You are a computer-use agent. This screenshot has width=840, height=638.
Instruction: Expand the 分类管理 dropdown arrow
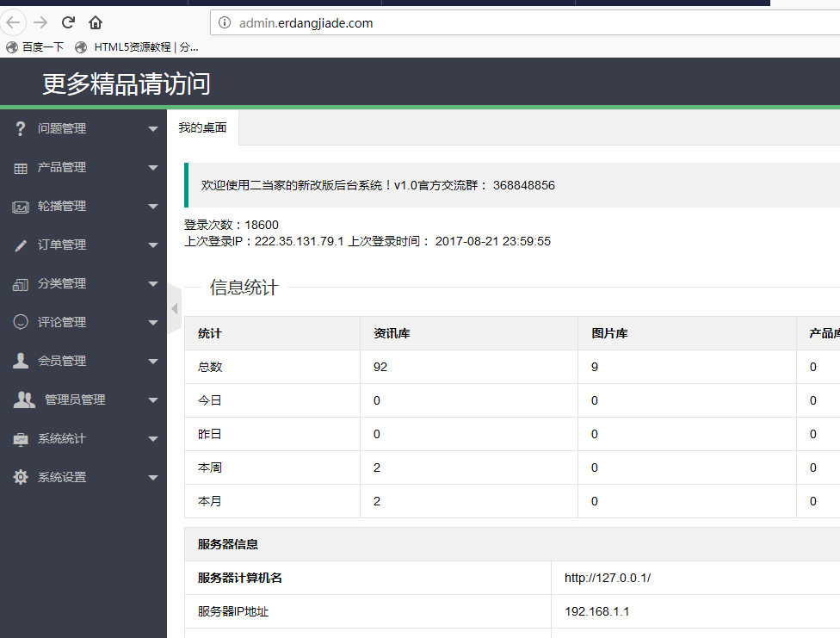pos(153,283)
